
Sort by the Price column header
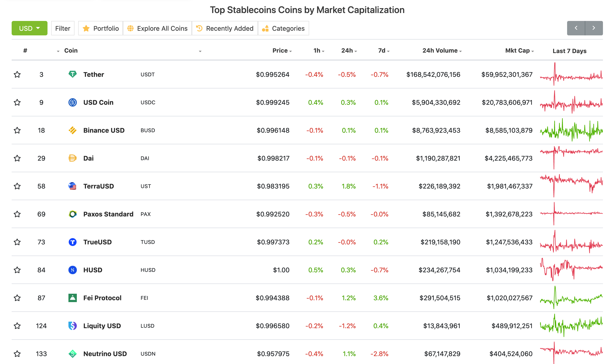point(282,51)
